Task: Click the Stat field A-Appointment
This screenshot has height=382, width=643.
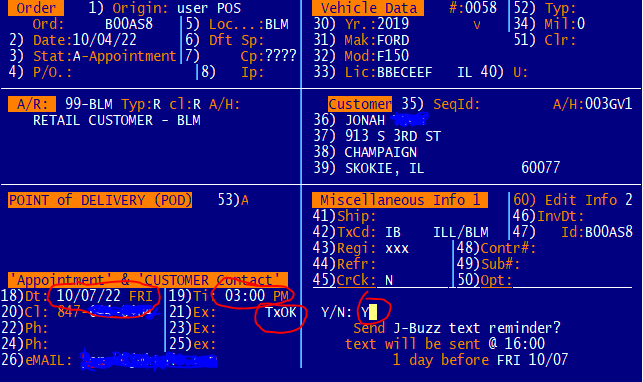Action: coord(124,56)
